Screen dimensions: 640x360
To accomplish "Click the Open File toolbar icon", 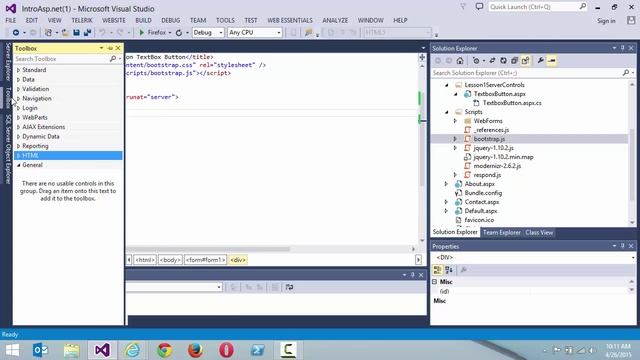I will pyautogui.click(x=65, y=32).
